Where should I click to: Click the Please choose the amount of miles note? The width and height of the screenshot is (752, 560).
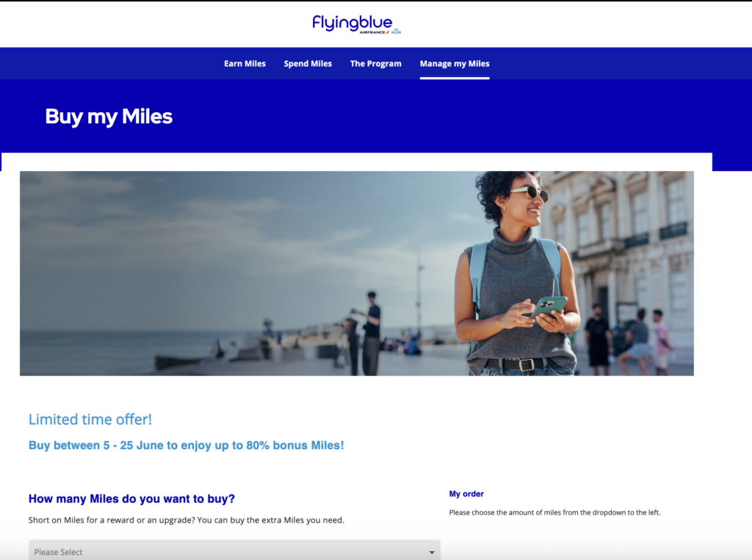(555, 512)
